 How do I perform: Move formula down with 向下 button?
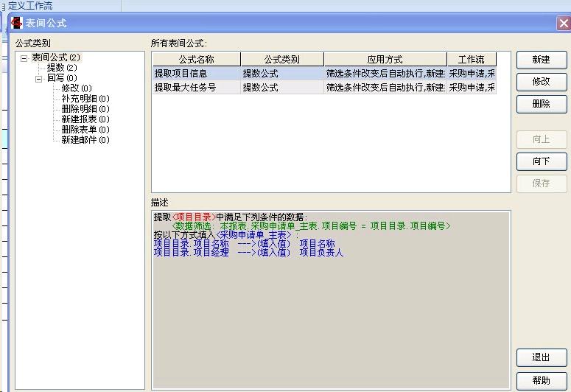(x=541, y=161)
